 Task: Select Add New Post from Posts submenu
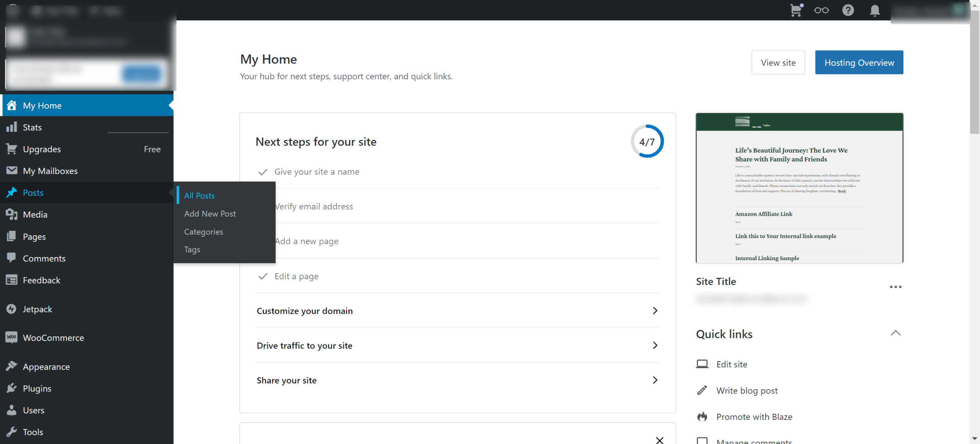tap(210, 214)
